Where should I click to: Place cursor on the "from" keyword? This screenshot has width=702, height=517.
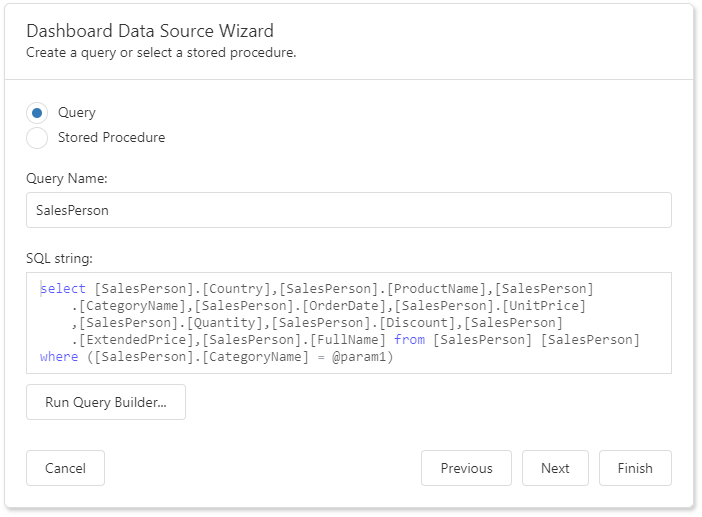tap(409, 340)
